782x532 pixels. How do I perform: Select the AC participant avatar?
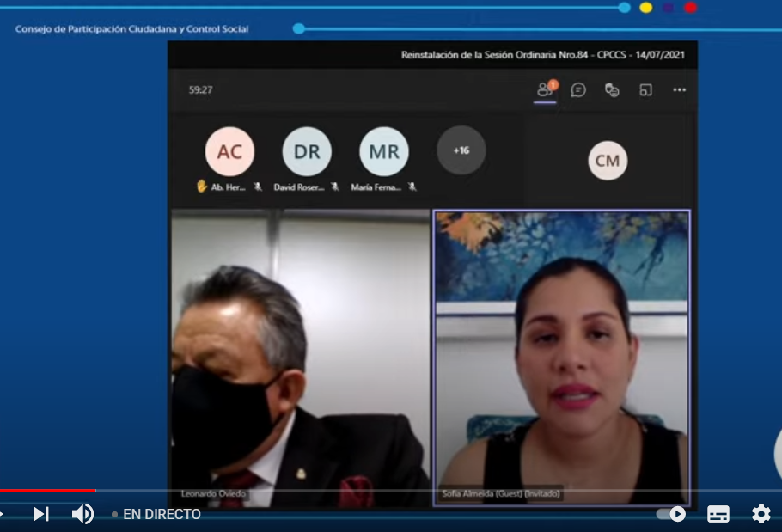229,151
